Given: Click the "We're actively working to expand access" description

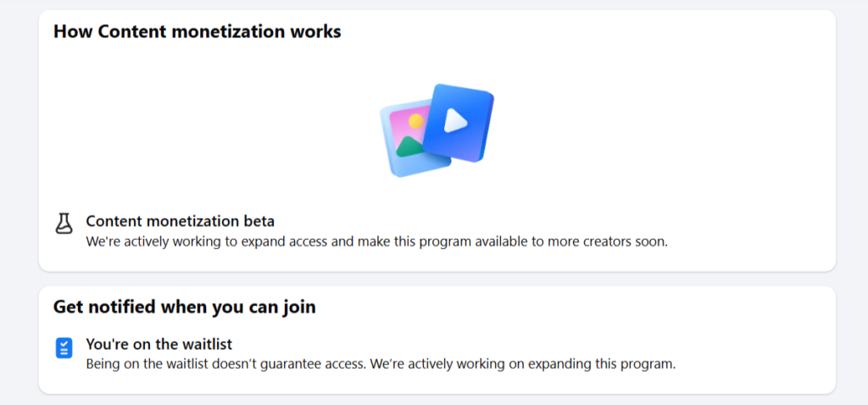Looking at the screenshot, I should [377, 241].
